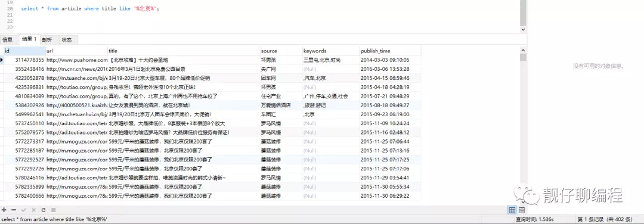Open the 信息 tab
This screenshot has width=644, height=224.
point(7,40)
